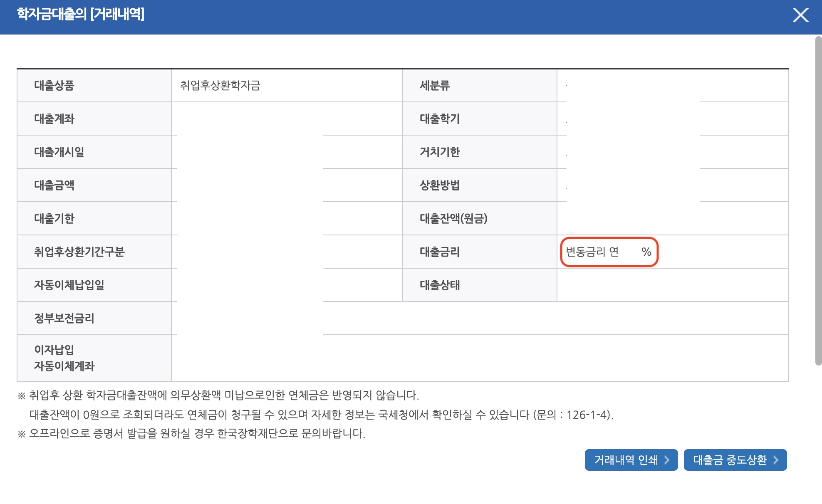Click the 대출계좌 label cell
The image size is (822, 504).
(54, 119)
